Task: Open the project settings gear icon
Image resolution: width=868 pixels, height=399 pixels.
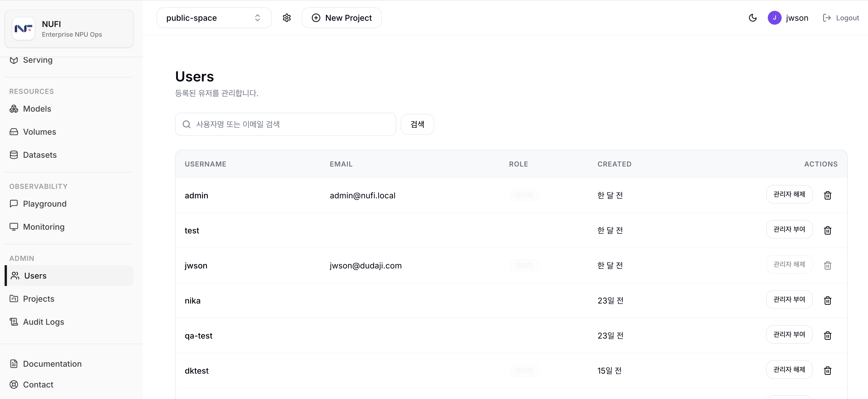Action: (287, 18)
